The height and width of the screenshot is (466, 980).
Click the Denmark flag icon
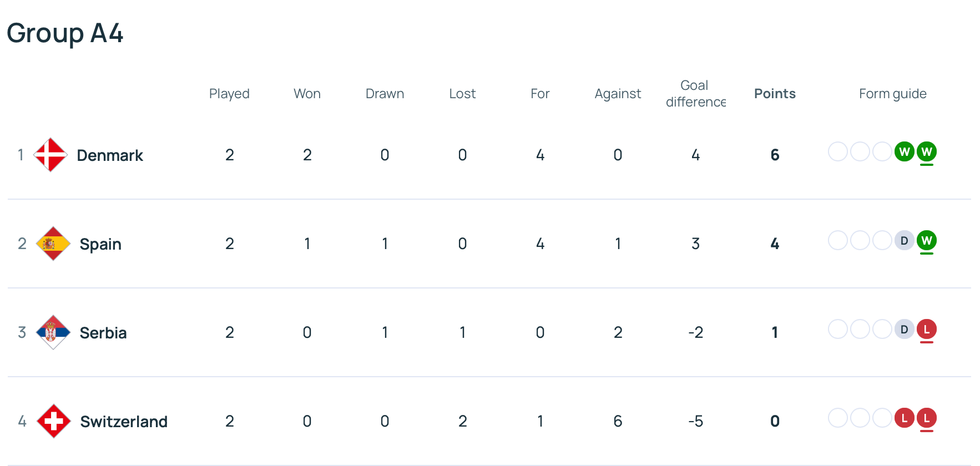coord(50,155)
